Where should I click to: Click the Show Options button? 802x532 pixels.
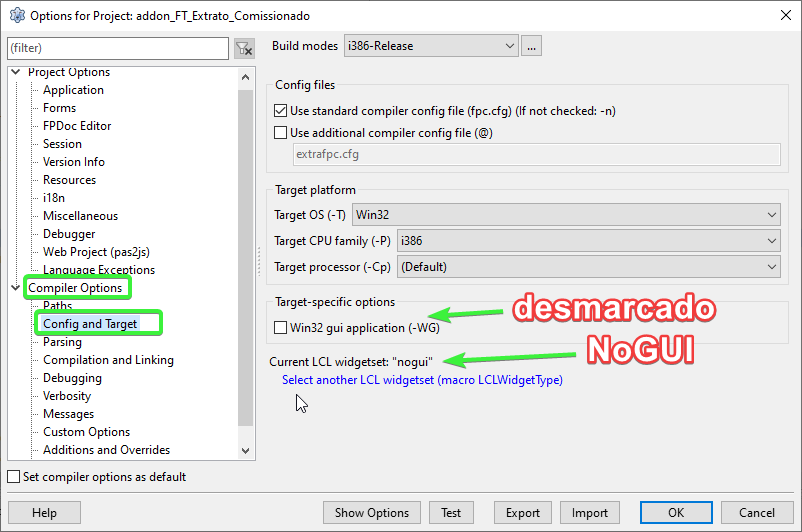tap(372, 513)
